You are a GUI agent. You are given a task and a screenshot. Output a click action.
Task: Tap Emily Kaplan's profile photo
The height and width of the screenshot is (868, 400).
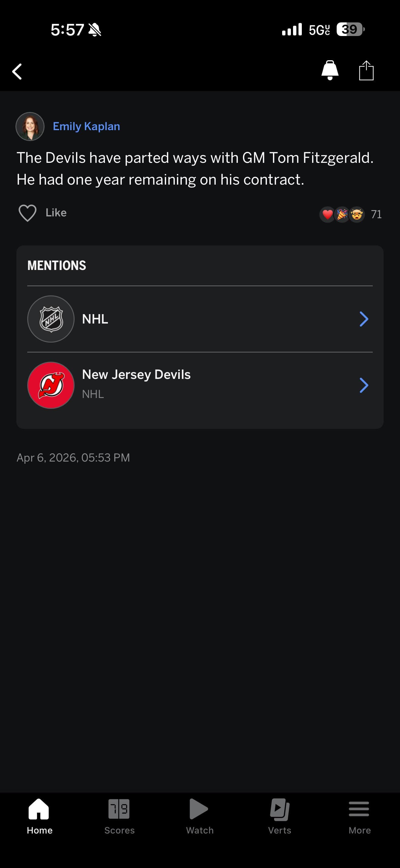(x=30, y=127)
